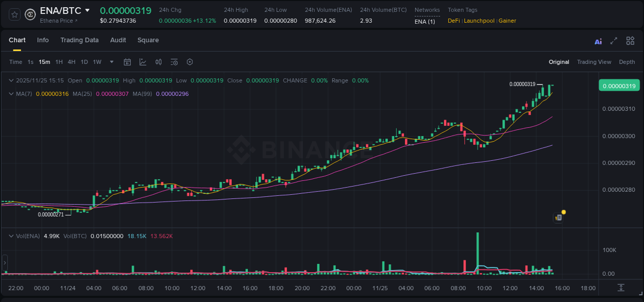Switch chart to Trading View mode
The image size is (644, 302).
594,62
